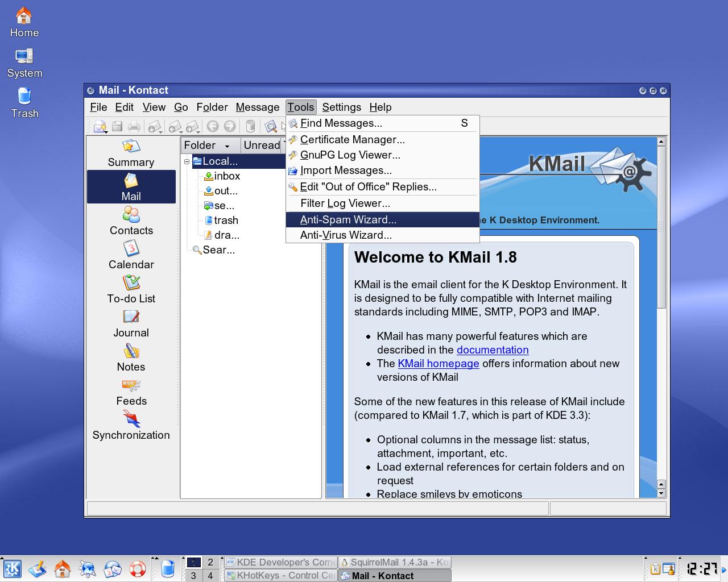The width and height of the screenshot is (728, 582).
Task: Launch Konqueror web browser from panel
Action: point(88,568)
